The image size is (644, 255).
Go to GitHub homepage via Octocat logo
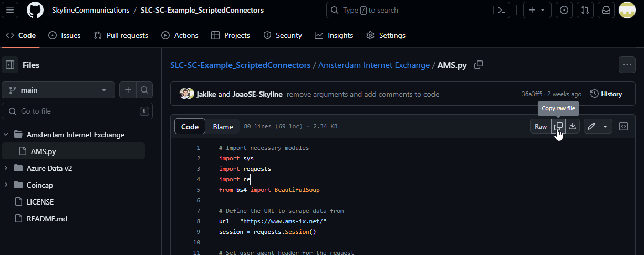[35, 10]
